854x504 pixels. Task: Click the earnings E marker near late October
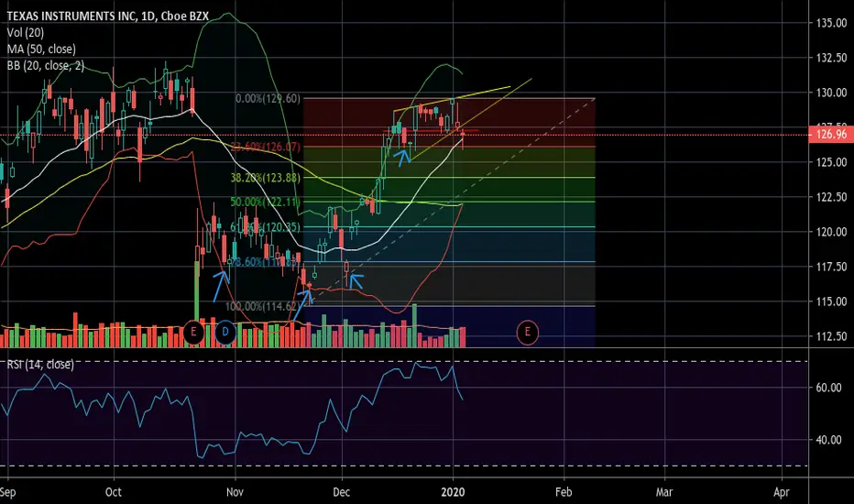[x=193, y=333]
